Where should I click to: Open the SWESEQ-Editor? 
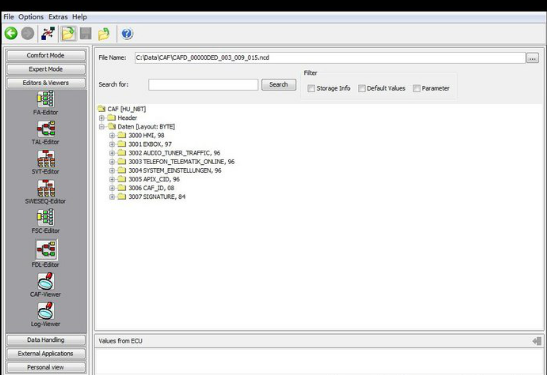click(x=46, y=188)
